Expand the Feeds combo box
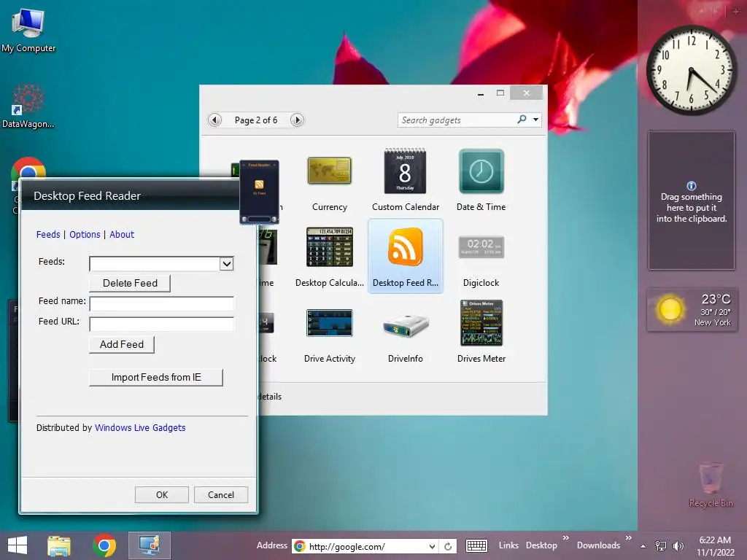 point(227,264)
